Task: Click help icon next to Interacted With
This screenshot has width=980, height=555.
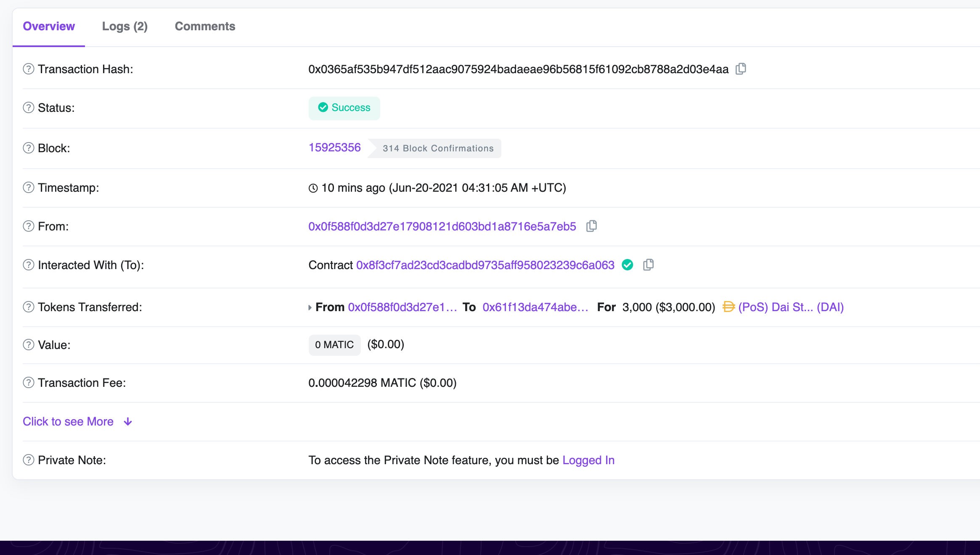Action: coord(29,265)
